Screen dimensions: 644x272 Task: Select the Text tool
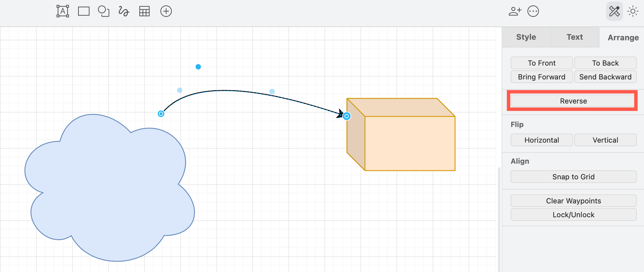pos(62,11)
